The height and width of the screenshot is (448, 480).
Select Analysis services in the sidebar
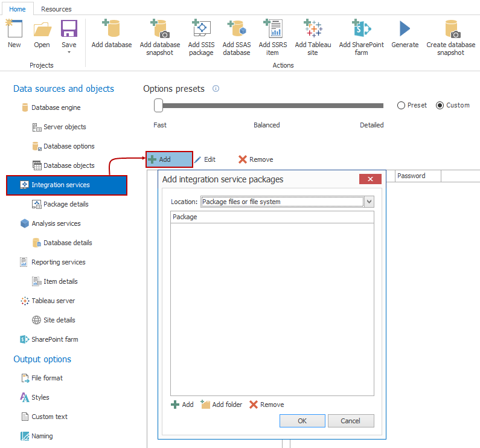(x=51, y=223)
